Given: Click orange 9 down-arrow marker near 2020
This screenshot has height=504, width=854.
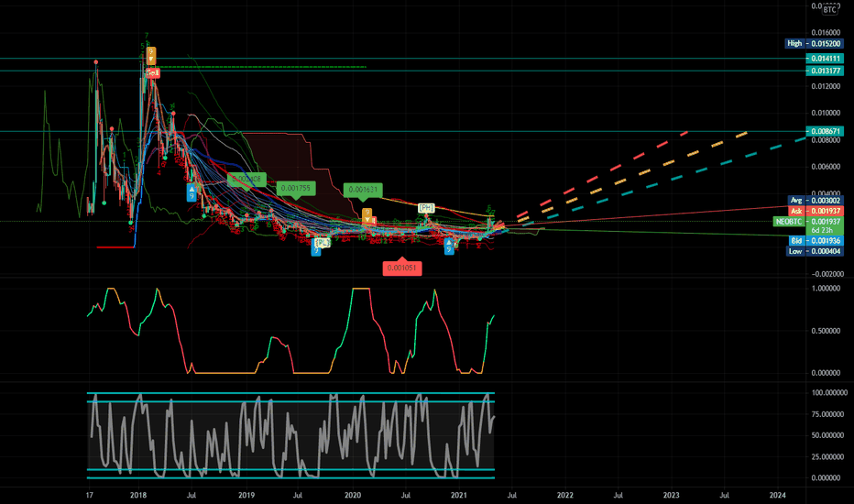Looking at the screenshot, I should coord(367,215).
